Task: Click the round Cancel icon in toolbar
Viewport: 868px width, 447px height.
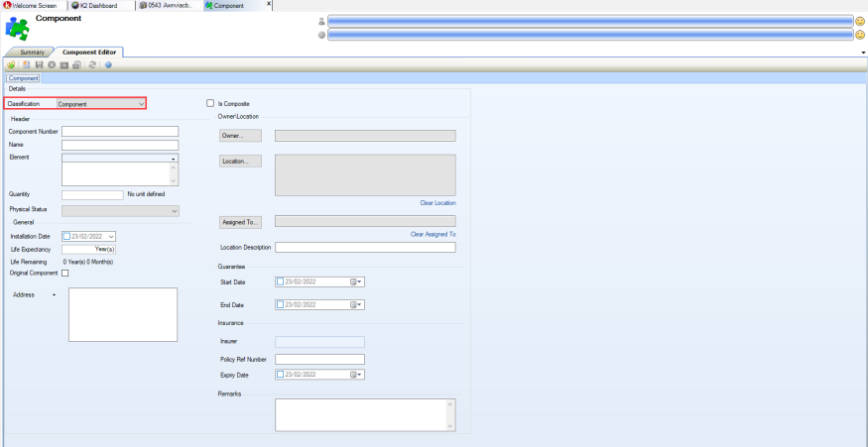Action: tap(51, 64)
